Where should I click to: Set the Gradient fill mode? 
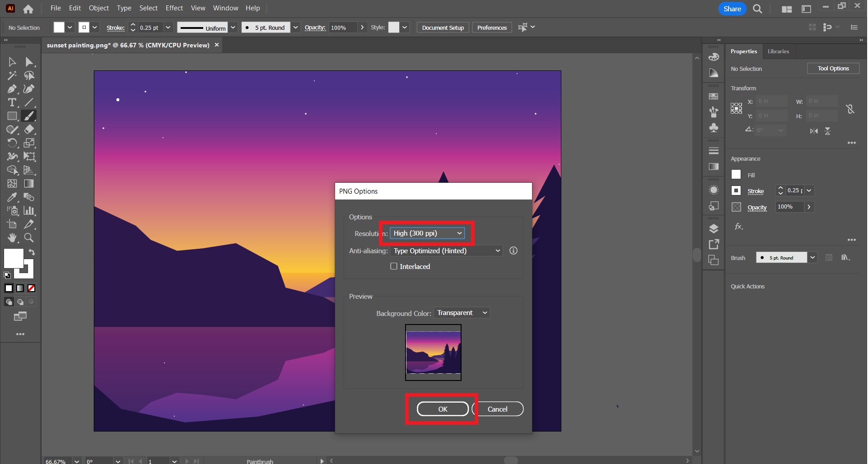[20, 288]
